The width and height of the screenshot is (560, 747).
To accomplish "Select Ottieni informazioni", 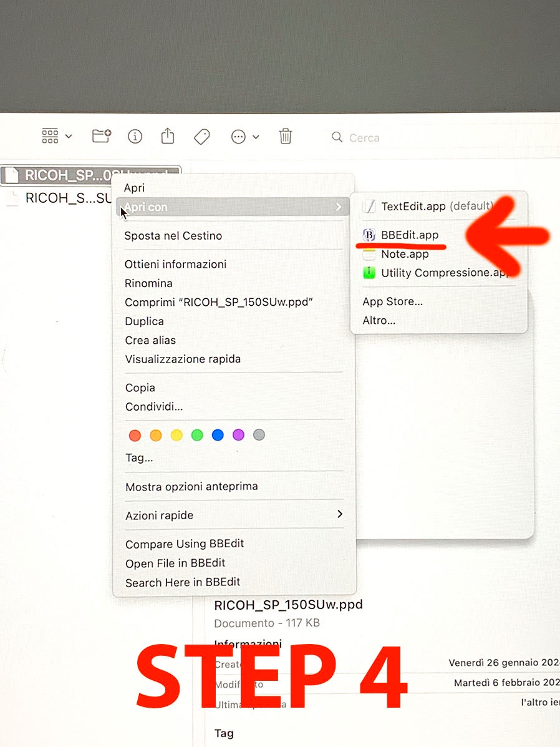I will coord(175,264).
